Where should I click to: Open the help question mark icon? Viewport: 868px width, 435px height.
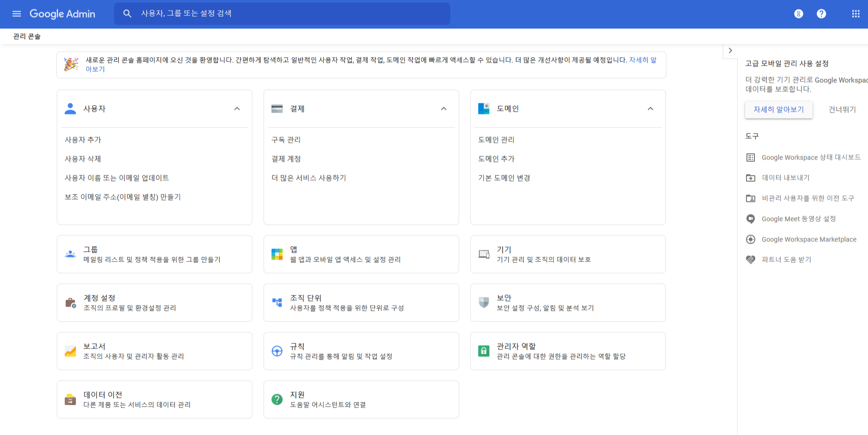[x=821, y=14]
